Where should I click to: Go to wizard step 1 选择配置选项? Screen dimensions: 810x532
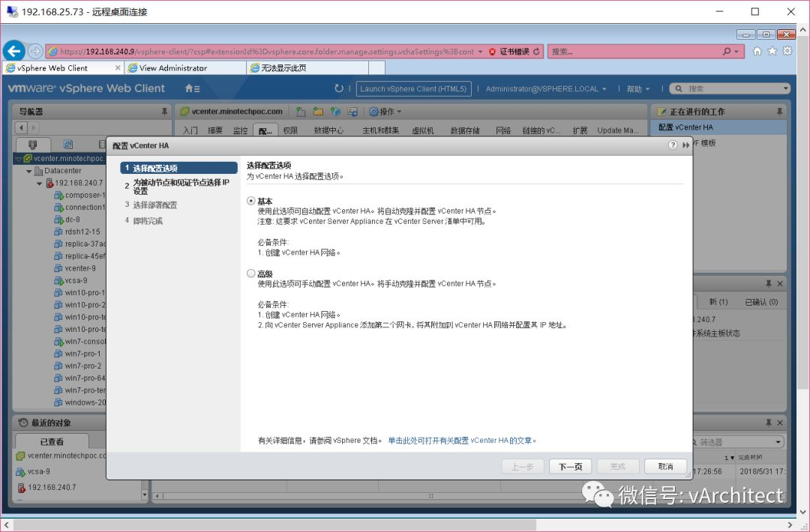178,169
